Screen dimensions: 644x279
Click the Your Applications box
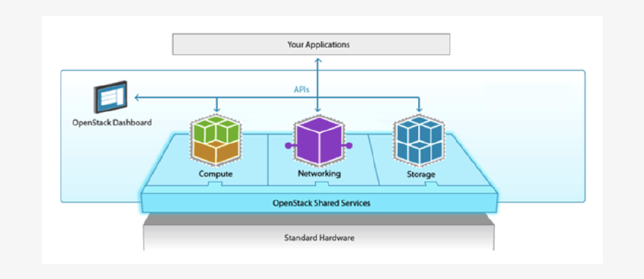click(x=311, y=44)
